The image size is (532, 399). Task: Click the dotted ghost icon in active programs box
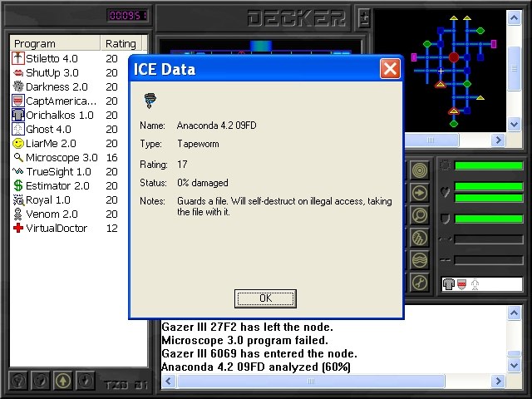[x=475, y=284]
